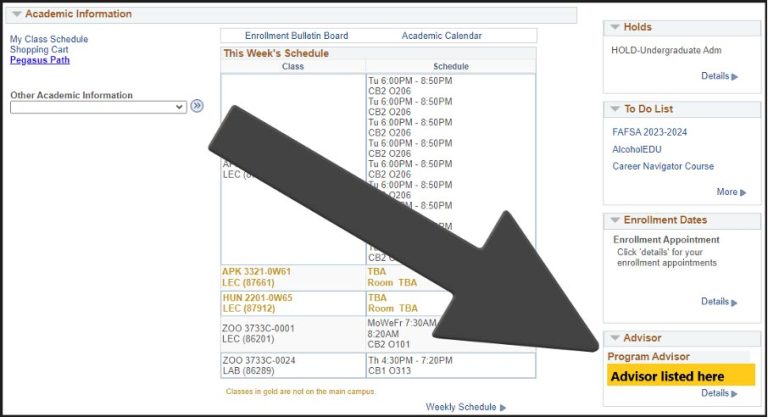This screenshot has height=417, width=768.
Task: Collapse the Enrollment Dates panel
Action: point(615,220)
